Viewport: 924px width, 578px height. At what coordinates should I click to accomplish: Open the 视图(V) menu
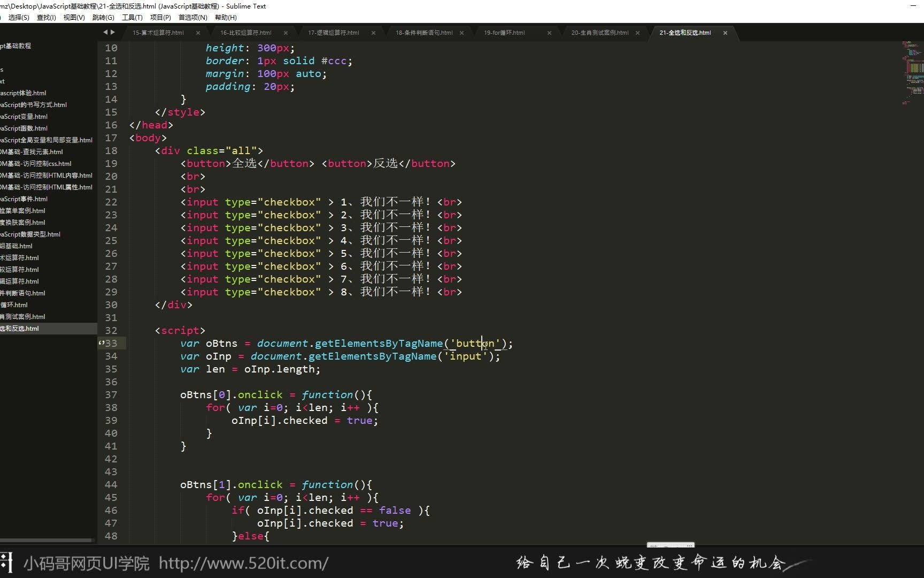[74, 18]
